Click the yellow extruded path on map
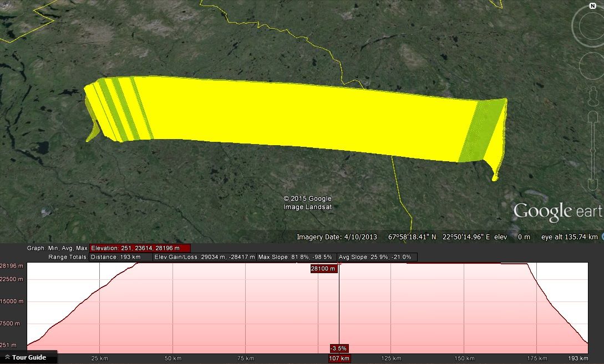The width and height of the screenshot is (604, 364). click(300, 116)
